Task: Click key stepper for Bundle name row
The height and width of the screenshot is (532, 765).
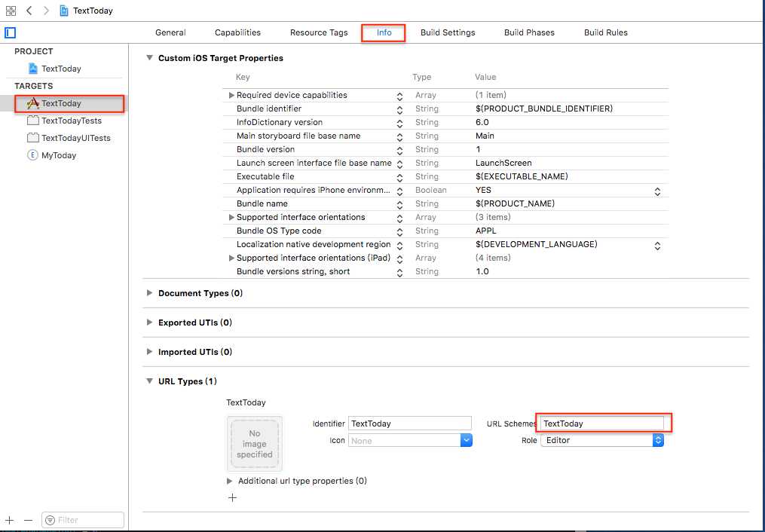Action: coord(399,205)
